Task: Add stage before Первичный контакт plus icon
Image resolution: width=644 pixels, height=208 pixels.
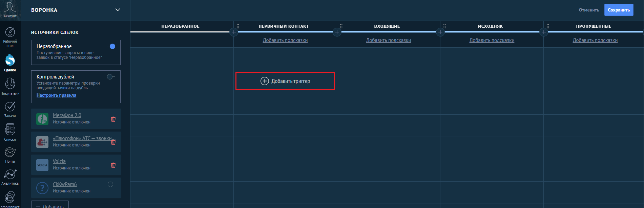Action: tap(234, 32)
